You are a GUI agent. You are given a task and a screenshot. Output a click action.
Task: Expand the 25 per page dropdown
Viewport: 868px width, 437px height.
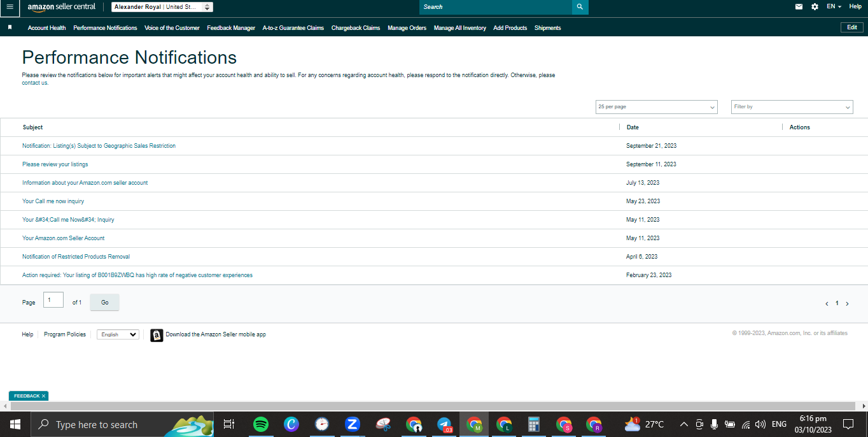click(x=656, y=107)
